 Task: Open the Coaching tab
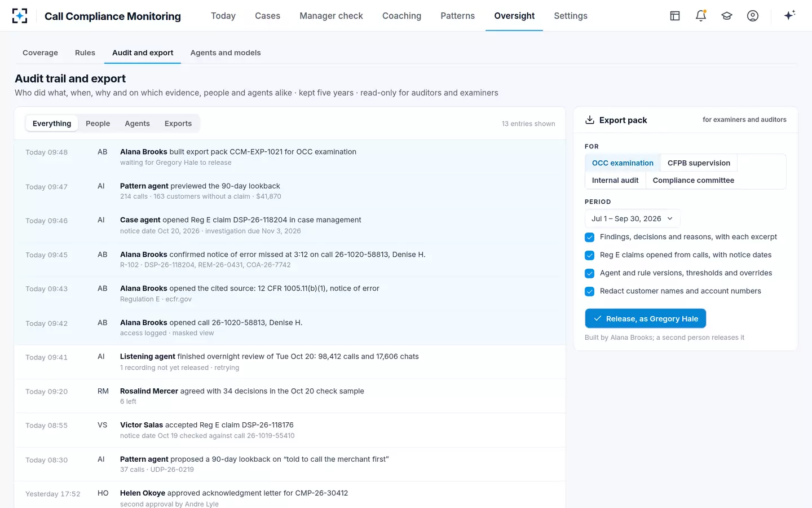pos(401,16)
